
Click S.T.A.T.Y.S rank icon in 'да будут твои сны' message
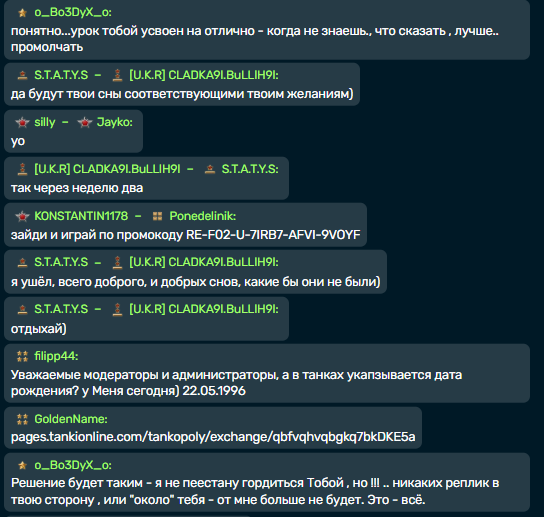pos(23,75)
